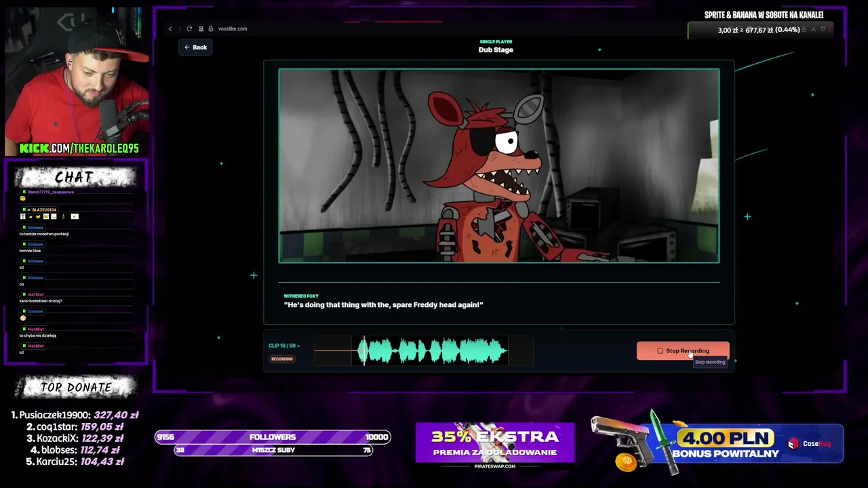Go back with the browser back arrow
The image size is (868, 488).
[x=170, y=28]
